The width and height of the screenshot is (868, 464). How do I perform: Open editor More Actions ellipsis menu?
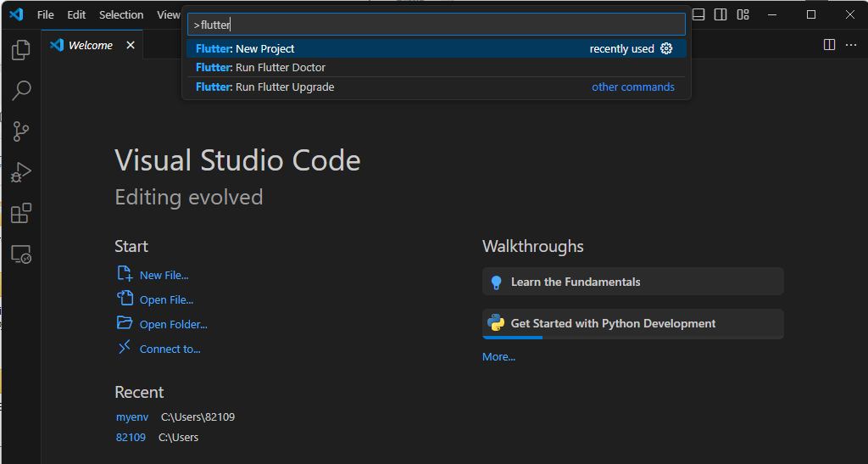pos(851,45)
